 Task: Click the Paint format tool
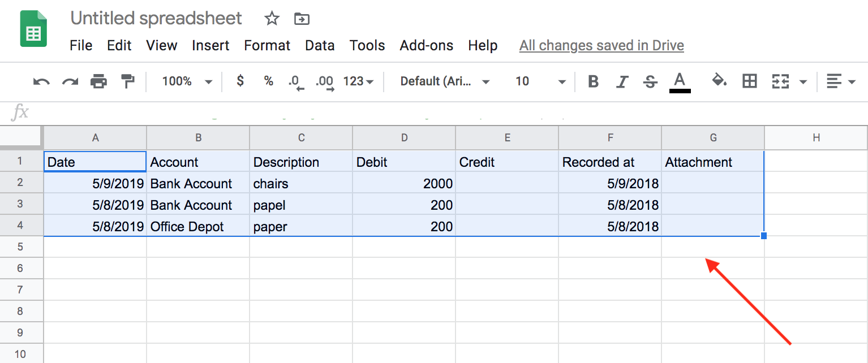click(128, 81)
